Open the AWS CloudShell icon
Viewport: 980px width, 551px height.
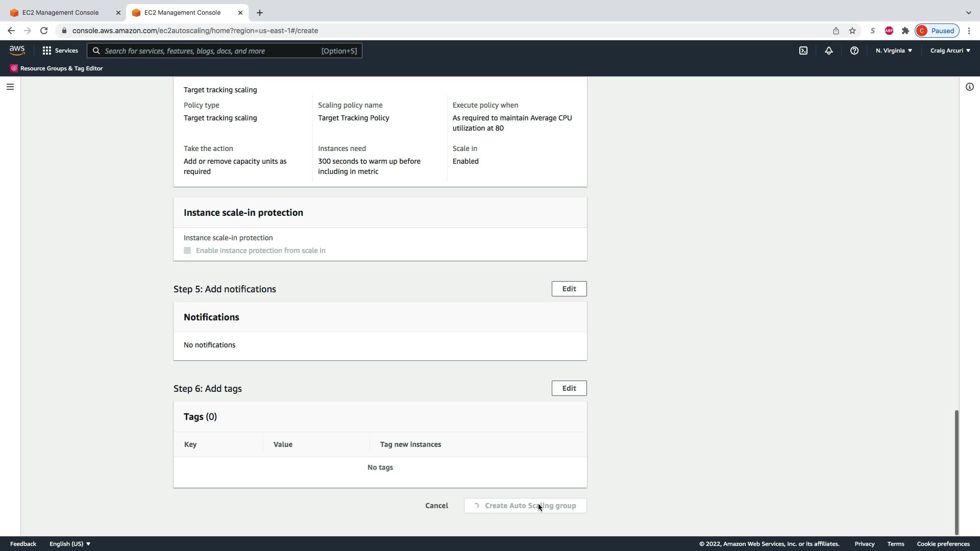point(803,51)
